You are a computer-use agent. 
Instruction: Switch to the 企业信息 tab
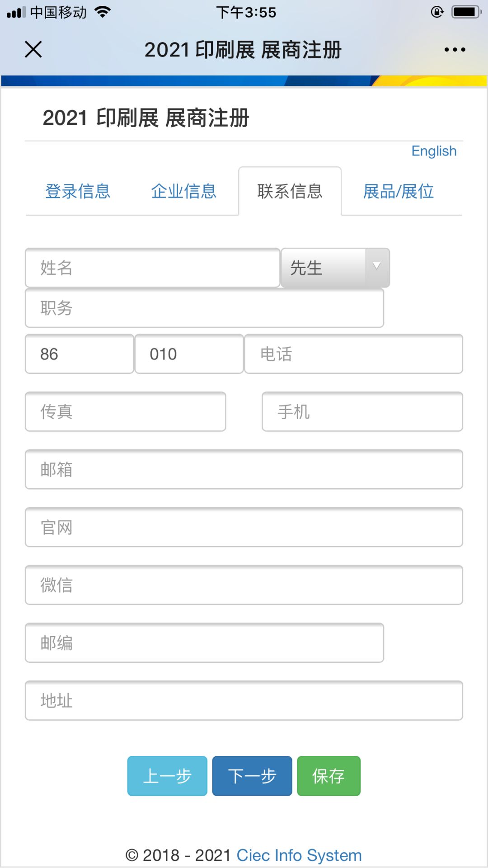(x=183, y=191)
